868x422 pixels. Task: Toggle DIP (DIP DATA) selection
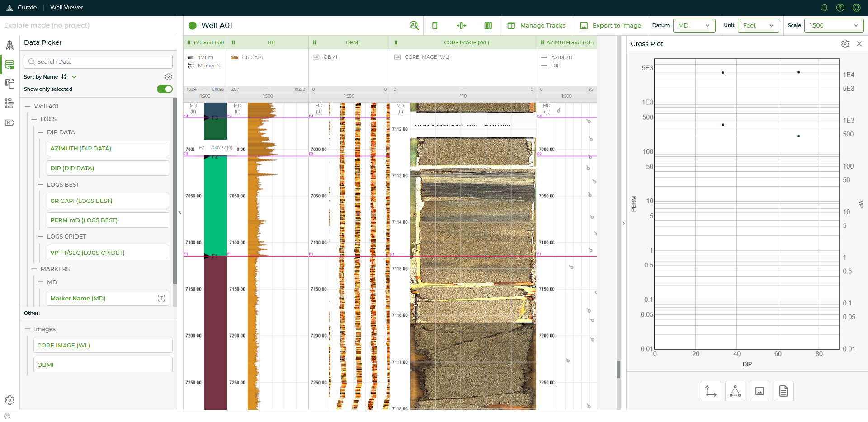108,168
